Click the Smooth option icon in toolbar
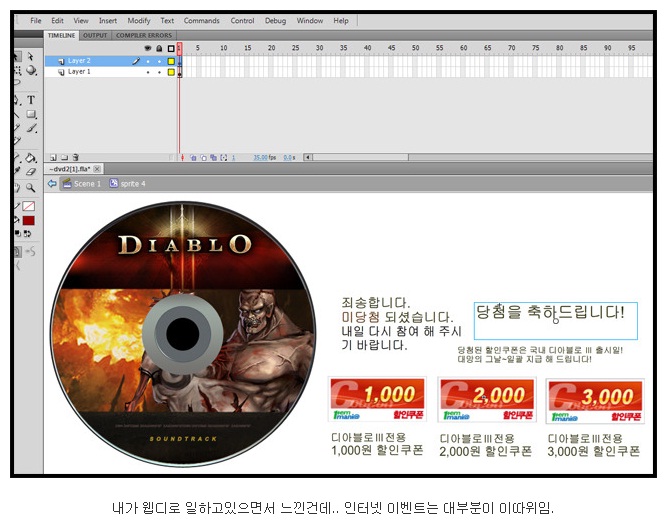Image resolution: width=672 pixels, height=530 pixels. (x=30, y=252)
